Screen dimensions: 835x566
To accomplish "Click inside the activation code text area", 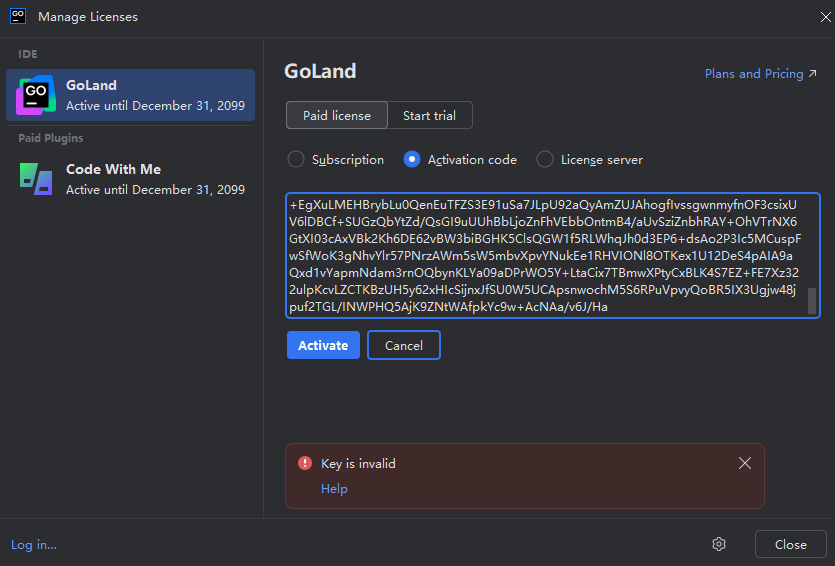I will point(553,256).
